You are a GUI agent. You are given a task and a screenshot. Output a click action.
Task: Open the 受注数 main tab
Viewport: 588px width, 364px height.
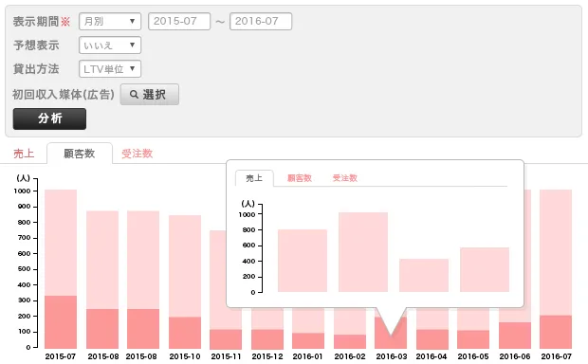click(137, 154)
